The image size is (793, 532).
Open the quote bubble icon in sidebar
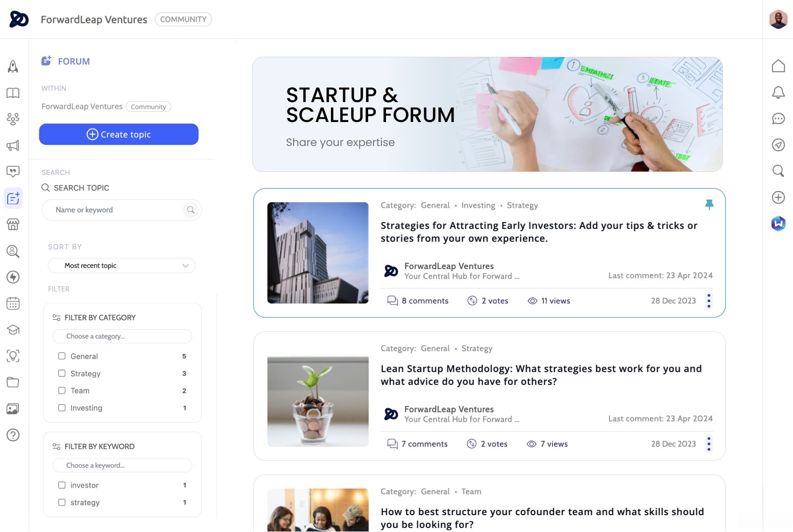point(13,172)
